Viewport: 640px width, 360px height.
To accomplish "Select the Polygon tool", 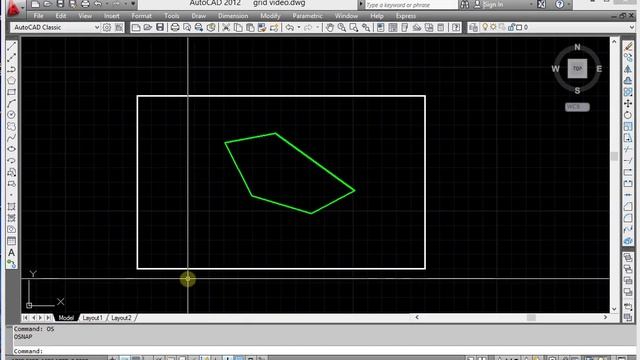I will point(11,80).
